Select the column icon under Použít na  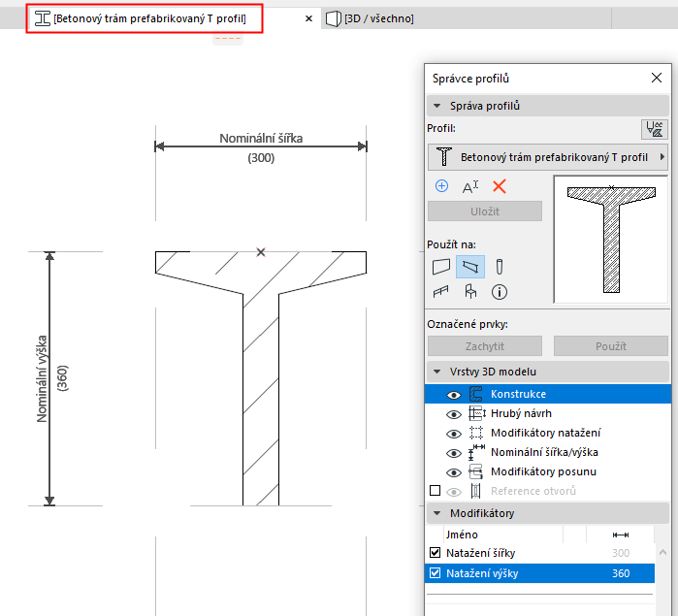500,266
